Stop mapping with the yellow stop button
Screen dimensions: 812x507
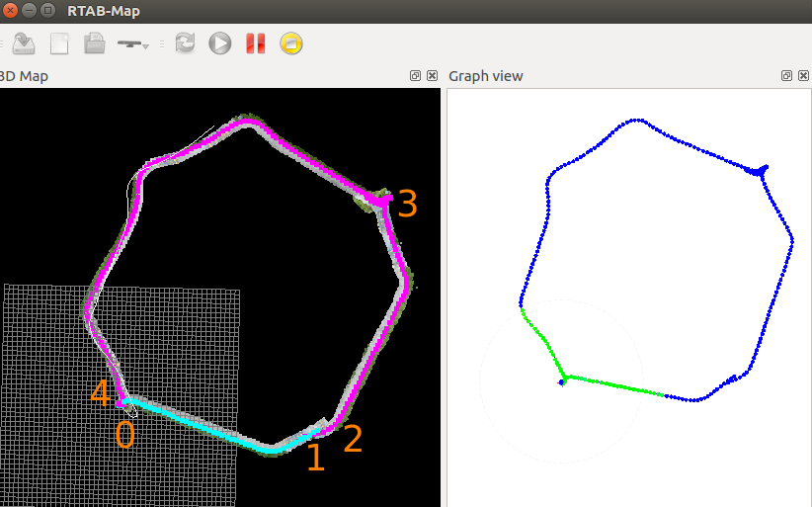tap(290, 43)
